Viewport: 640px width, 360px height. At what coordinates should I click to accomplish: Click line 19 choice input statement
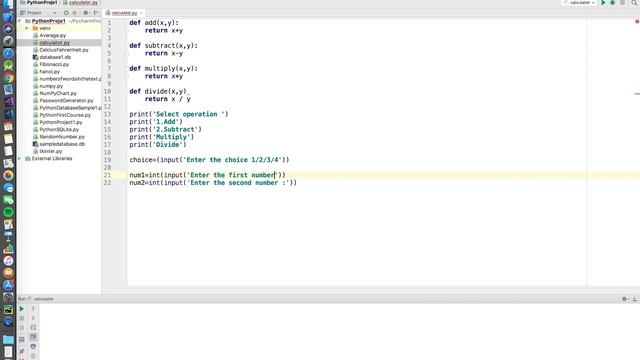[x=209, y=160]
